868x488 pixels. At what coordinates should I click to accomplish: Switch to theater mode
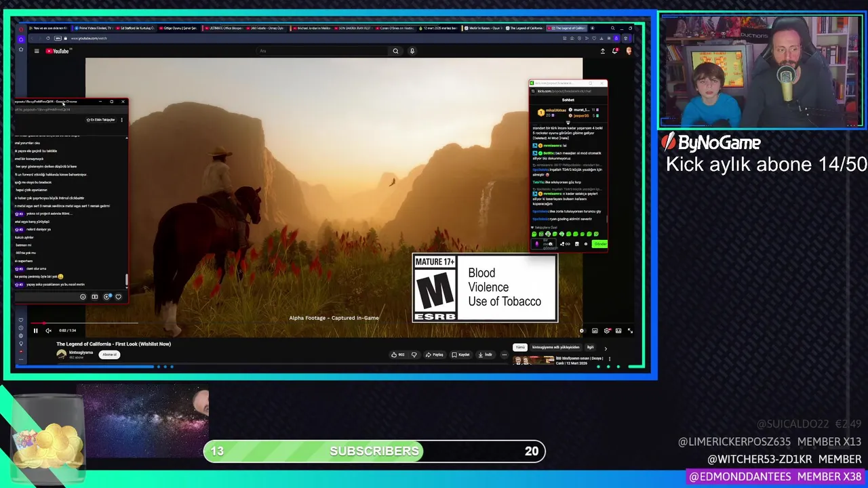618,331
